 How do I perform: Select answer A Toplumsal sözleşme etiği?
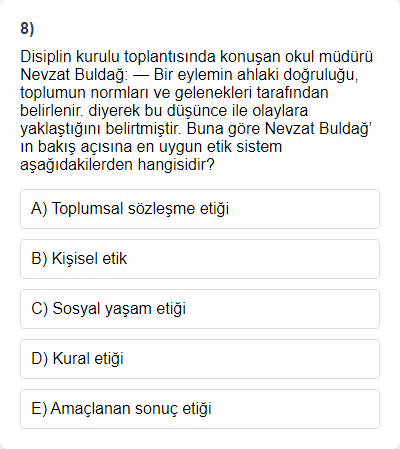200,209
